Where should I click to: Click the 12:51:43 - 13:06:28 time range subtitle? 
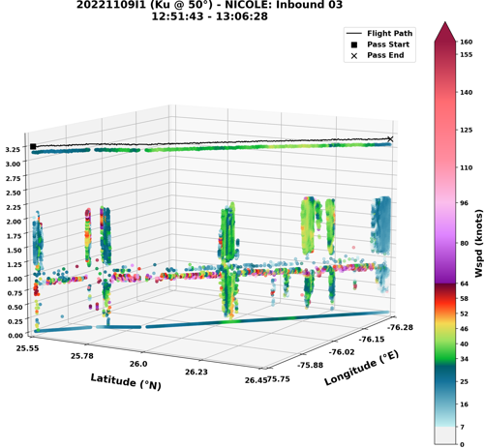click(x=210, y=16)
